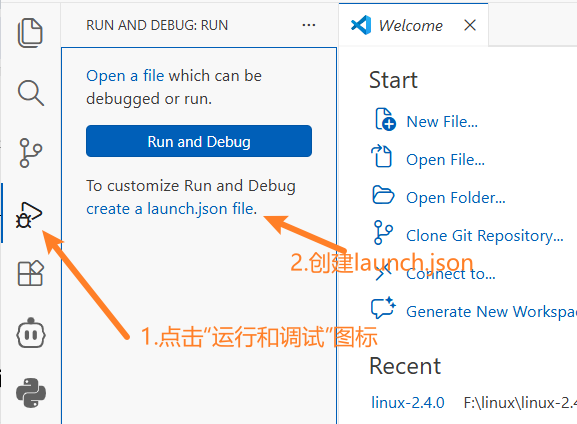
Task: Open the Explorer view in activity bar
Action: (30, 33)
